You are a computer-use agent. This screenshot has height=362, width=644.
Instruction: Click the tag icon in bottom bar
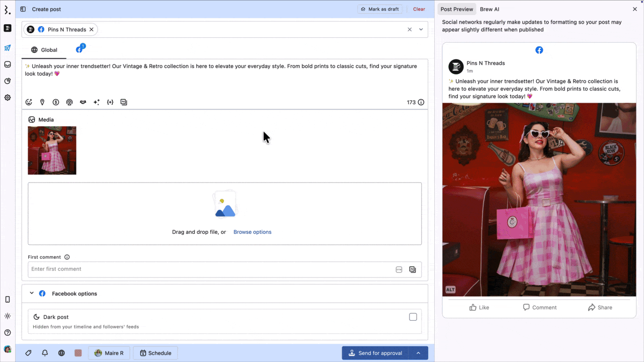(x=29, y=353)
